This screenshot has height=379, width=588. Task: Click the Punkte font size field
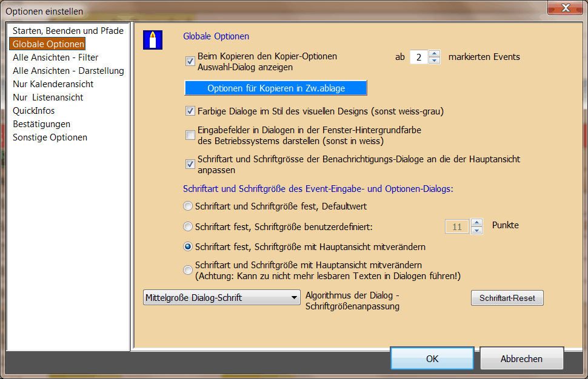[456, 226]
